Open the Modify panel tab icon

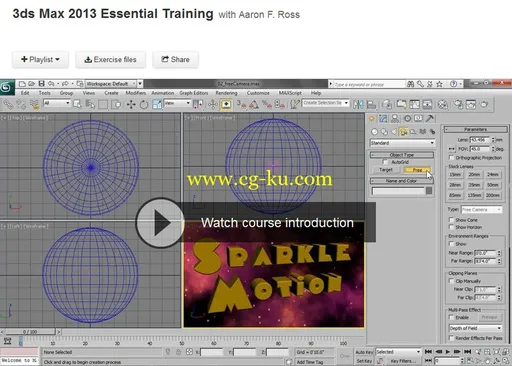point(383,119)
